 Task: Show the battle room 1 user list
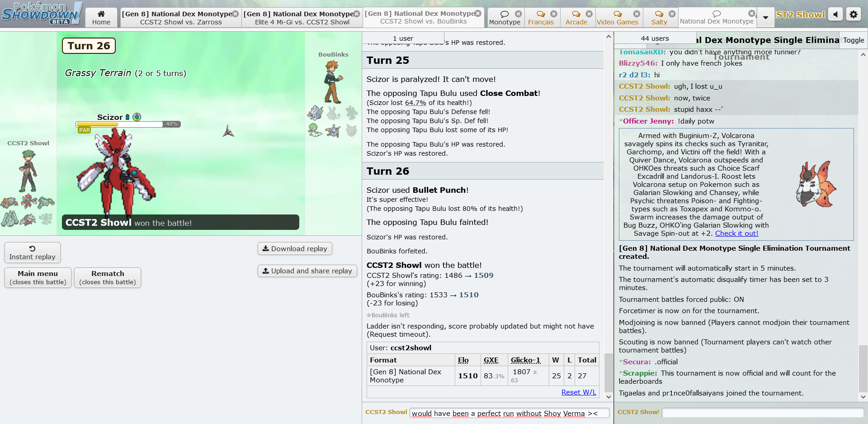point(403,38)
